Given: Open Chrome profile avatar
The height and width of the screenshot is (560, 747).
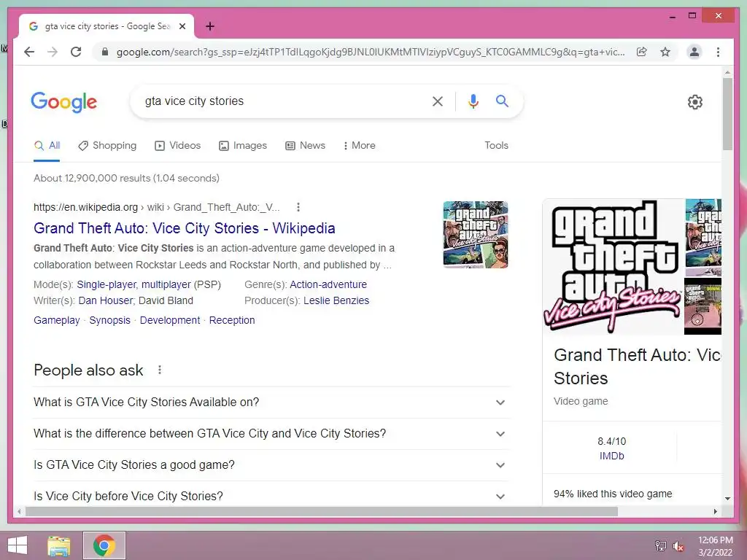Looking at the screenshot, I should point(694,52).
